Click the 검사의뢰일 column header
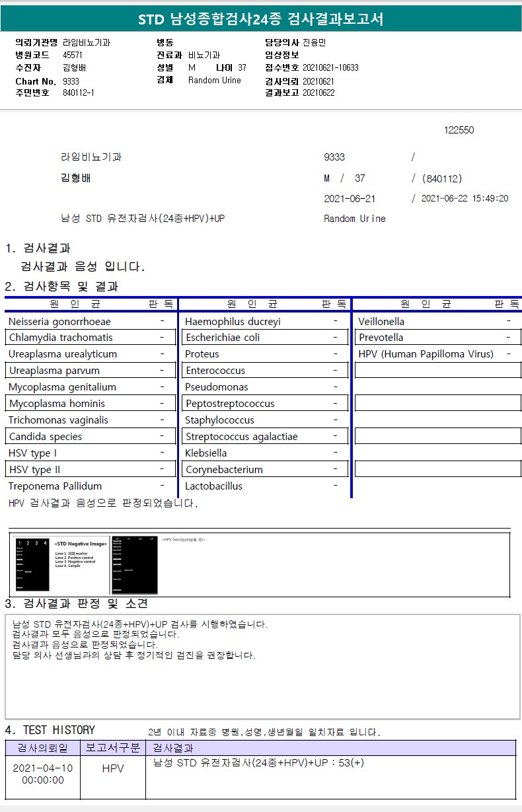Viewport: 522px width, 812px height. click(43, 748)
